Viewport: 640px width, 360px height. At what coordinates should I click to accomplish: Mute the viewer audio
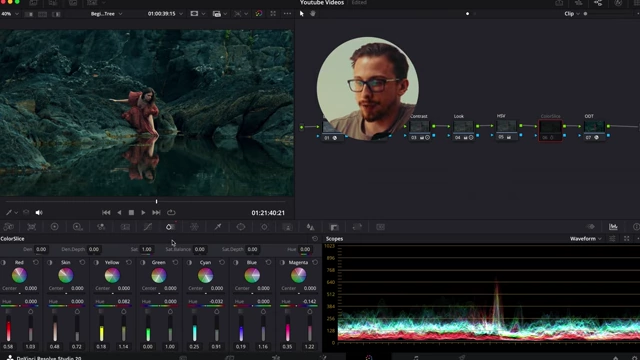pos(39,213)
